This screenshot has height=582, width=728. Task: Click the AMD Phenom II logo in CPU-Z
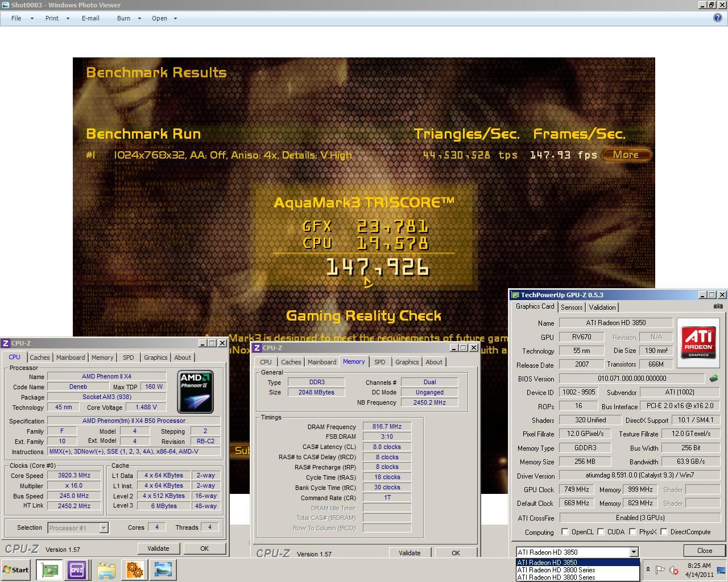point(196,392)
